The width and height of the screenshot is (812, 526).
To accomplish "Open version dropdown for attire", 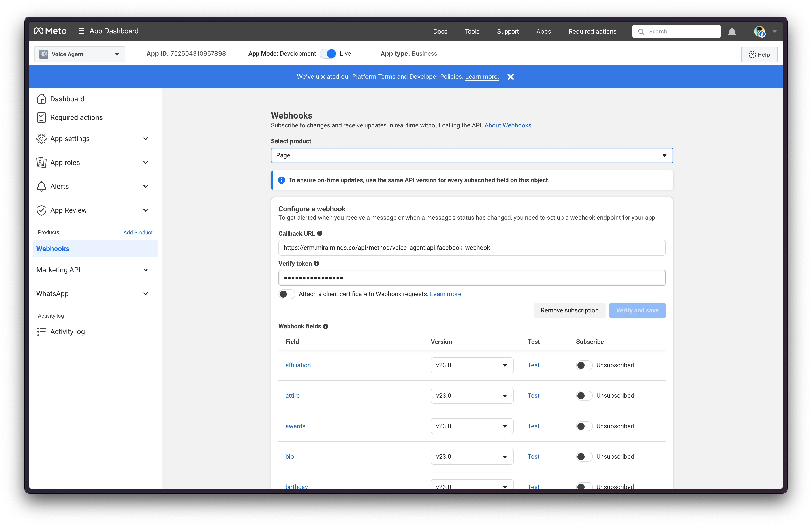I will point(472,396).
